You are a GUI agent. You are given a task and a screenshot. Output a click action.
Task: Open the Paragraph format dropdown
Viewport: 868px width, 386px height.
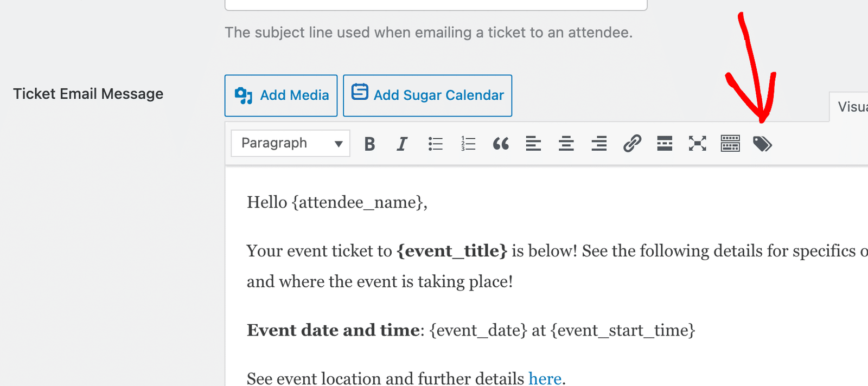(291, 143)
